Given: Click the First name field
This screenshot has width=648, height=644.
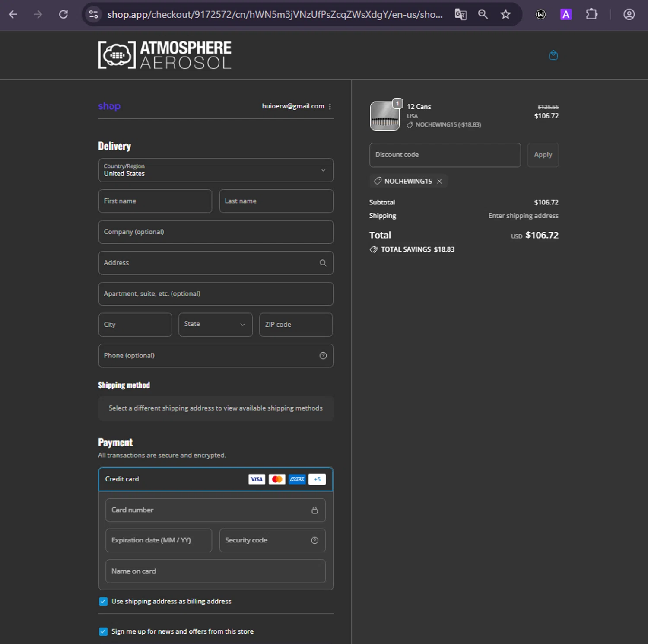Looking at the screenshot, I should coord(155,201).
